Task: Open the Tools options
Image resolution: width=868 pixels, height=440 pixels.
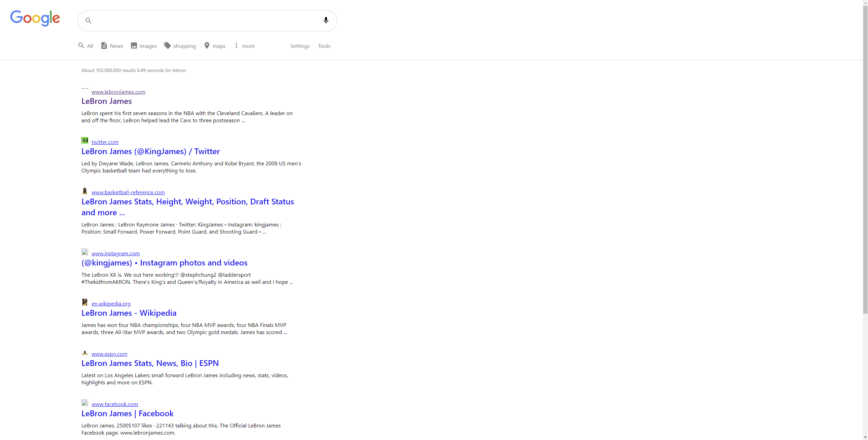Action: (x=324, y=46)
